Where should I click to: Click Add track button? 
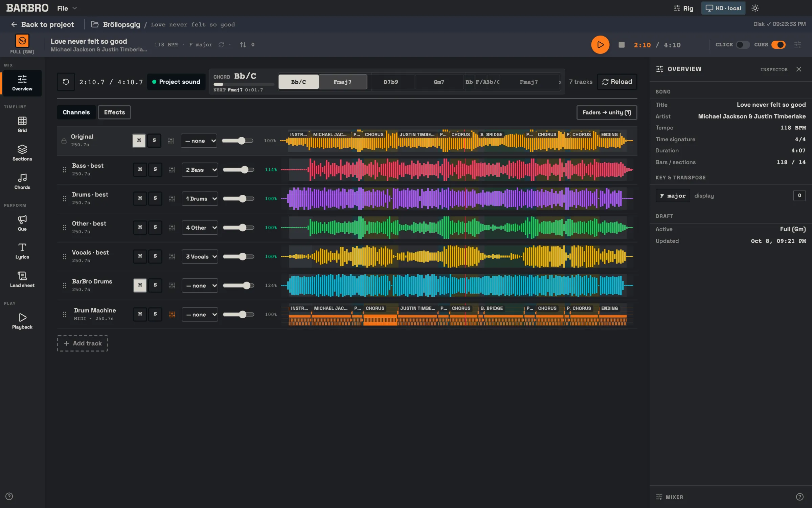click(x=83, y=343)
